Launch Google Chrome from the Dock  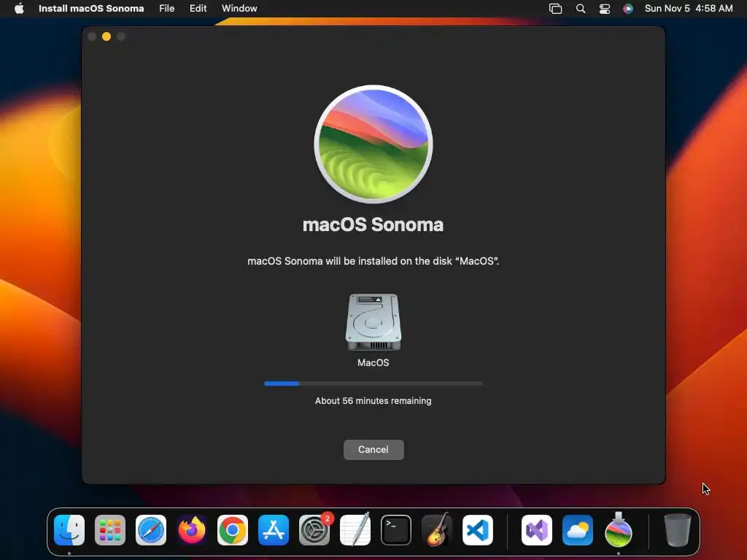coord(233,530)
